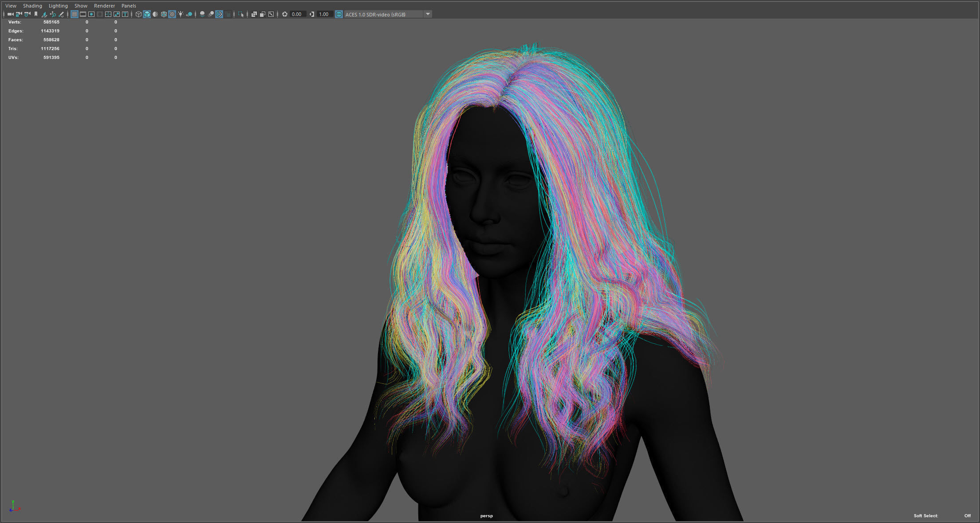Toggle the Resolution Gate icon
Viewport: 980px width, 523px height.
click(91, 14)
